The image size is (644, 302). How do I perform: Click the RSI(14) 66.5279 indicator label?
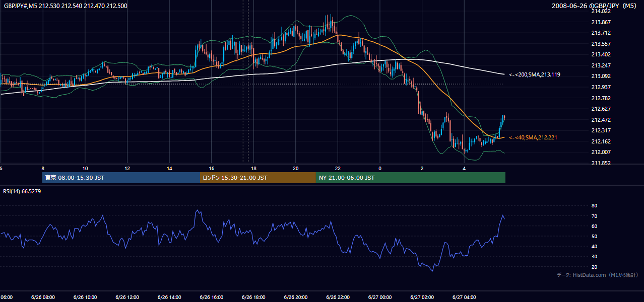(x=22, y=191)
